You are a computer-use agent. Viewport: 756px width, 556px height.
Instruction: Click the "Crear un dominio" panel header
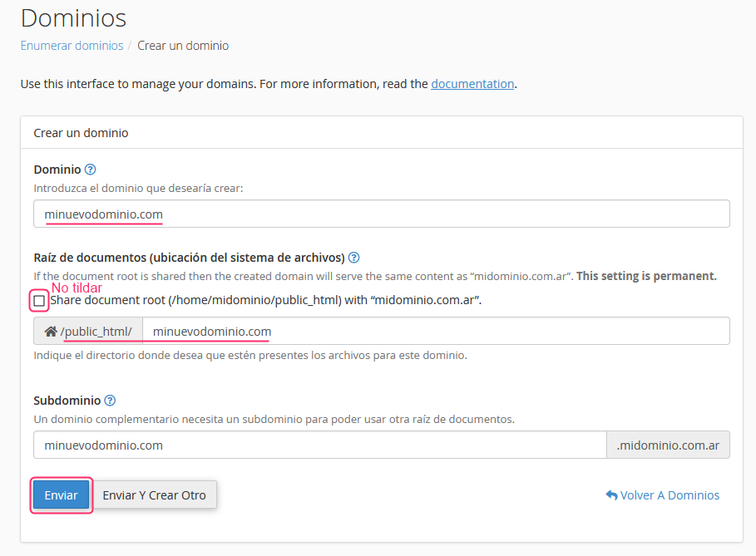click(81, 133)
